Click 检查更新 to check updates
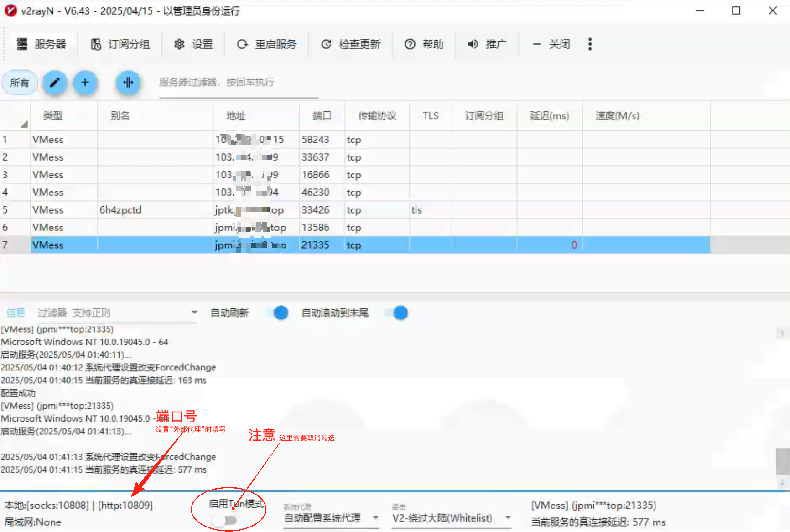 351,44
